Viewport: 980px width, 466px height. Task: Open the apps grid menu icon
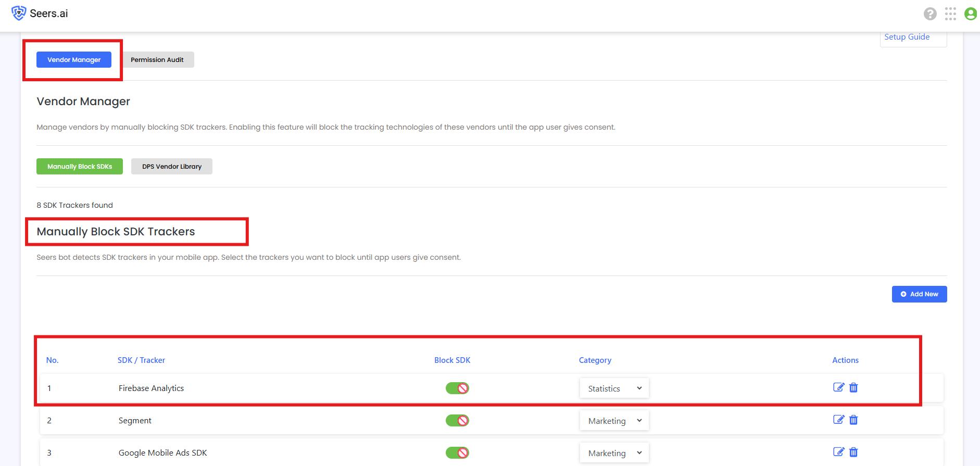point(950,14)
